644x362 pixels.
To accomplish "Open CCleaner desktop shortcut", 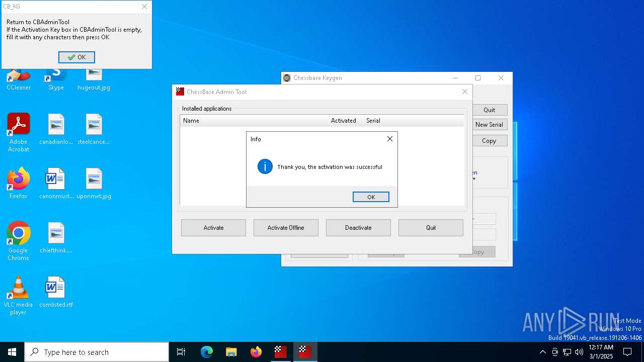I will pyautogui.click(x=19, y=79).
